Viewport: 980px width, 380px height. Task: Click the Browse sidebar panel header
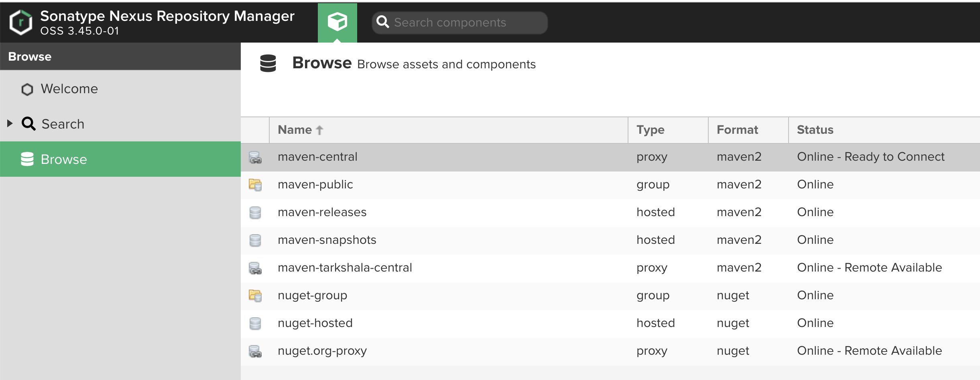point(120,57)
